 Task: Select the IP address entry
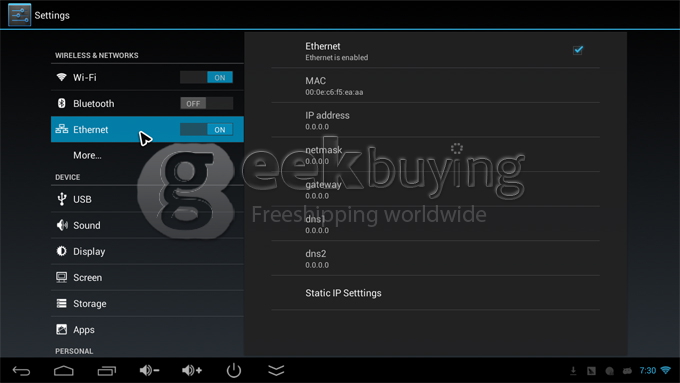pyautogui.click(x=435, y=120)
